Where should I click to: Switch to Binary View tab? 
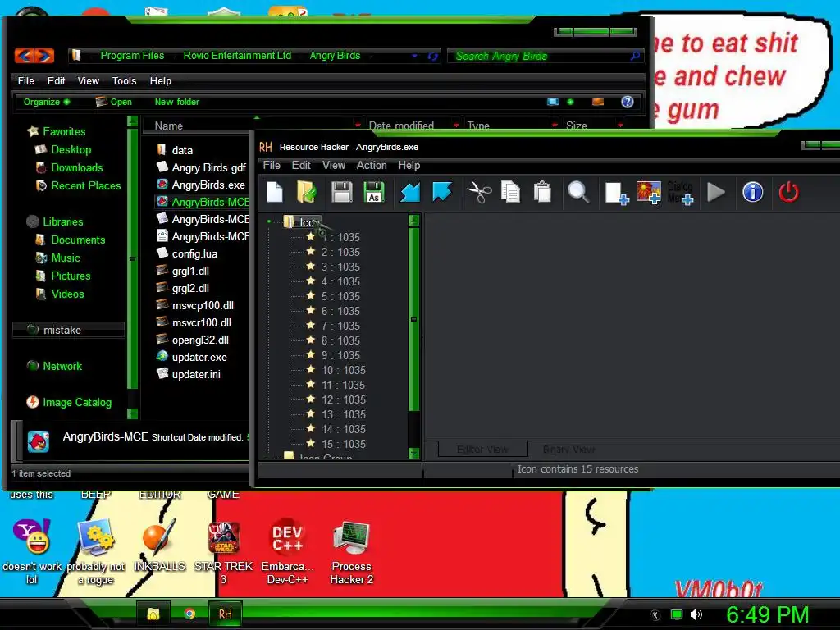(569, 450)
